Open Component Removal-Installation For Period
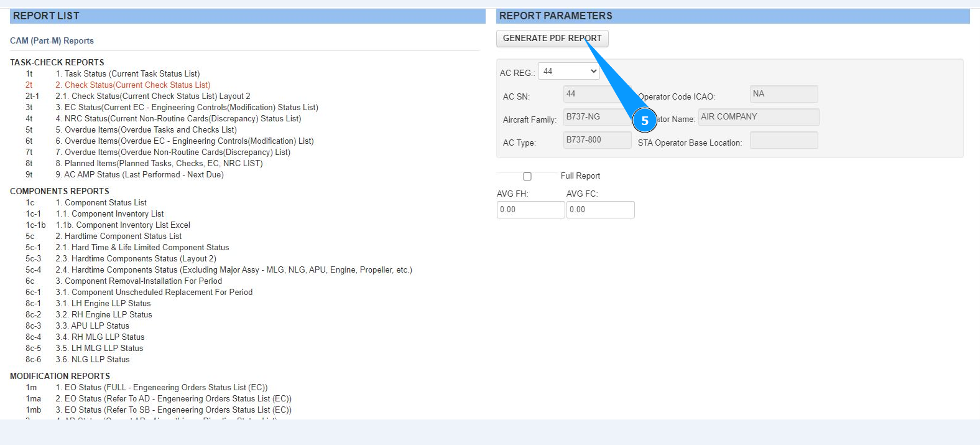 pyautogui.click(x=139, y=281)
